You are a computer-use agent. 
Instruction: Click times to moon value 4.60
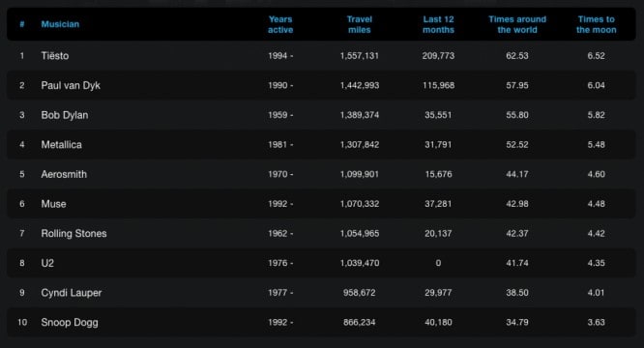pos(596,174)
